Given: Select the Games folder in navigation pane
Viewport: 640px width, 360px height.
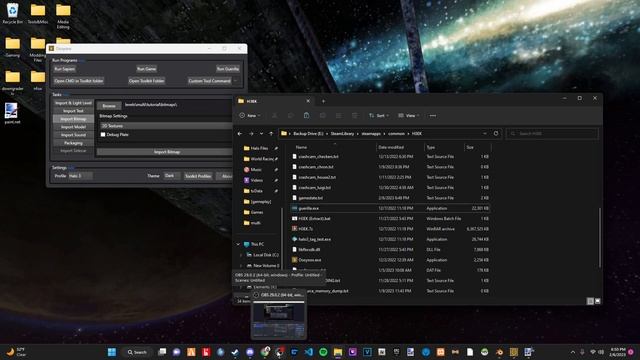Looking at the screenshot, I should coord(253,212).
